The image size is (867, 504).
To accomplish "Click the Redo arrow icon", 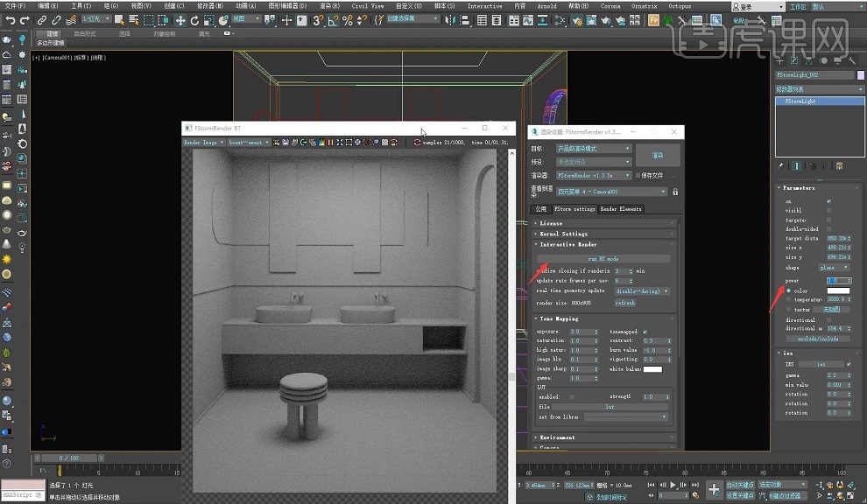I will 25,20.
